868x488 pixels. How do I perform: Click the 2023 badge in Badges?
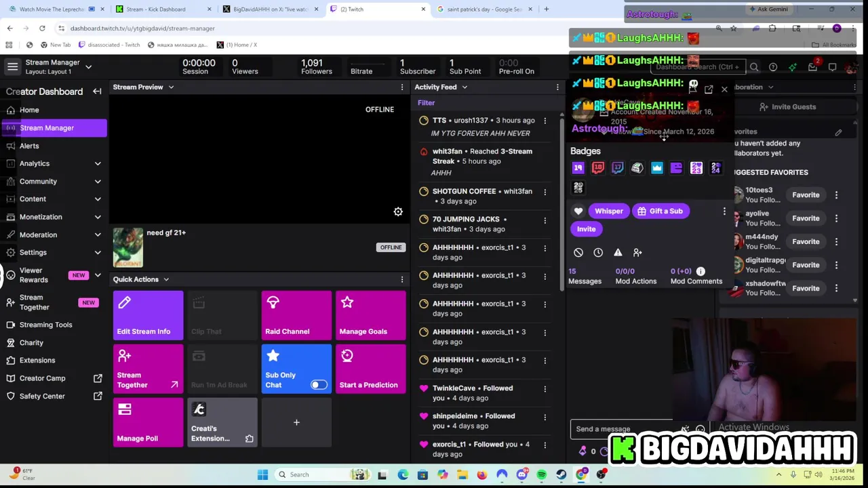click(x=696, y=168)
